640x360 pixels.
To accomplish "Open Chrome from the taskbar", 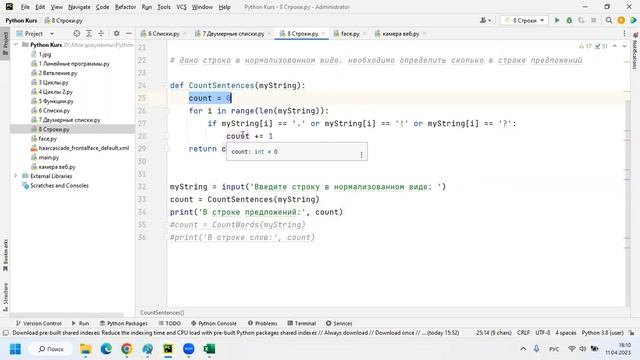I will (x=127, y=349).
